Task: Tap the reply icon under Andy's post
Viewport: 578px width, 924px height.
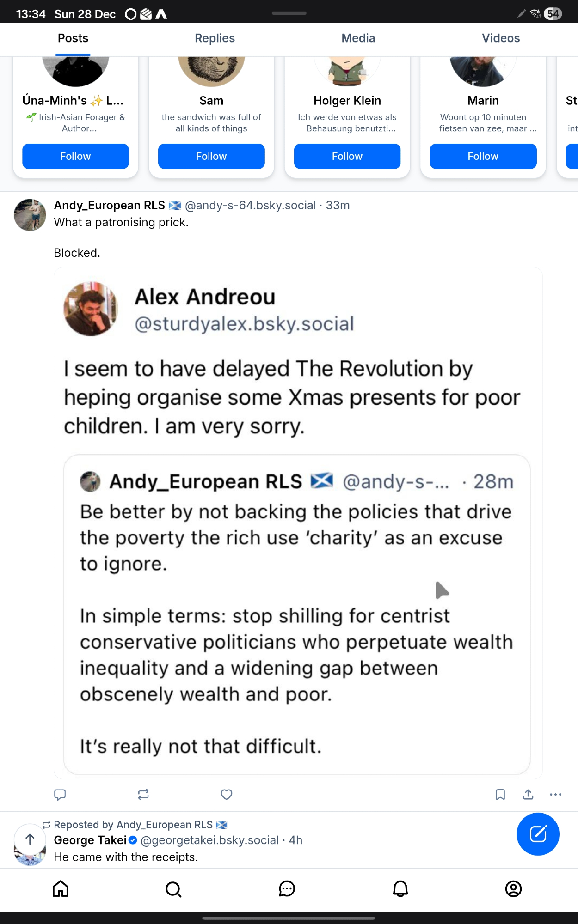Action: pyautogui.click(x=60, y=795)
